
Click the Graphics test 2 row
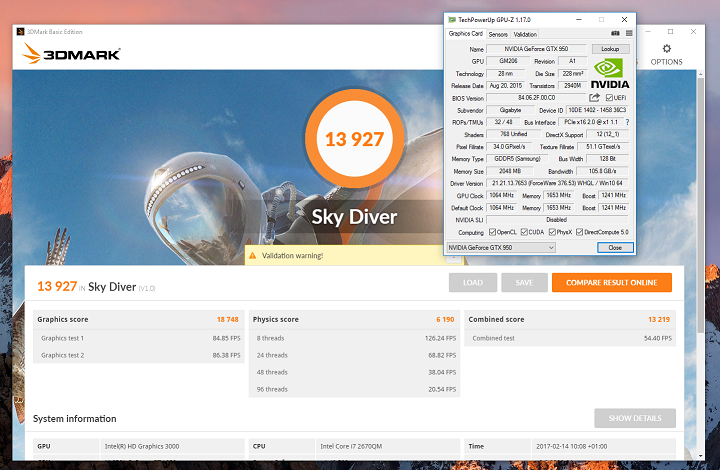tap(138, 355)
